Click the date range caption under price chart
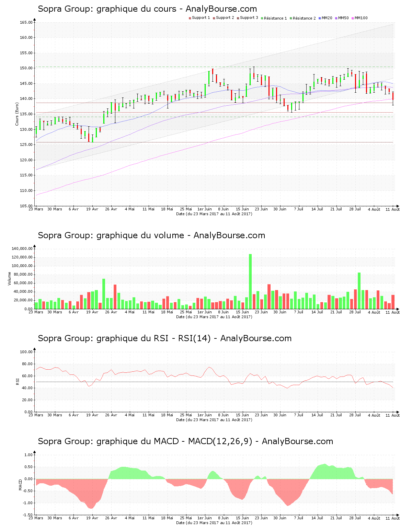Viewport: 412px width, 532px height. tap(214, 214)
